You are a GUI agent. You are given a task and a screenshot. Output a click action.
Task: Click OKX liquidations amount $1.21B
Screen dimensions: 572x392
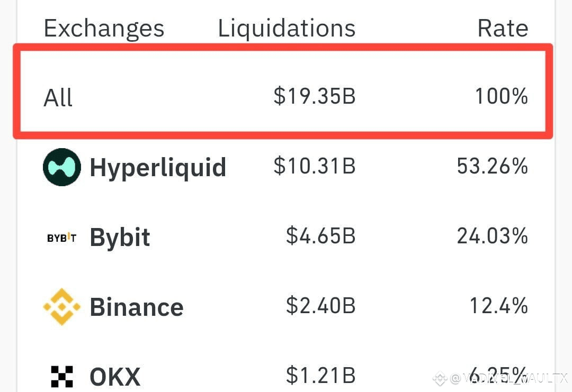(320, 375)
